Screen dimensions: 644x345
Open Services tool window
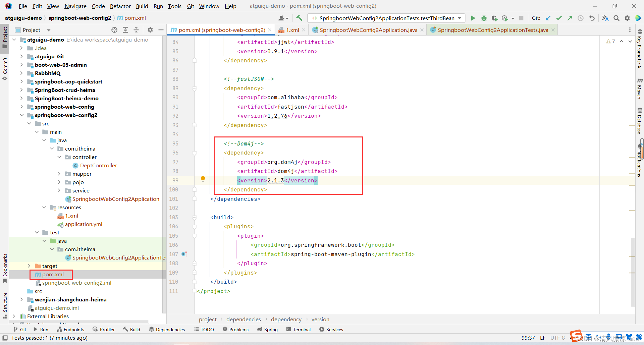pyautogui.click(x=331, y=330)
